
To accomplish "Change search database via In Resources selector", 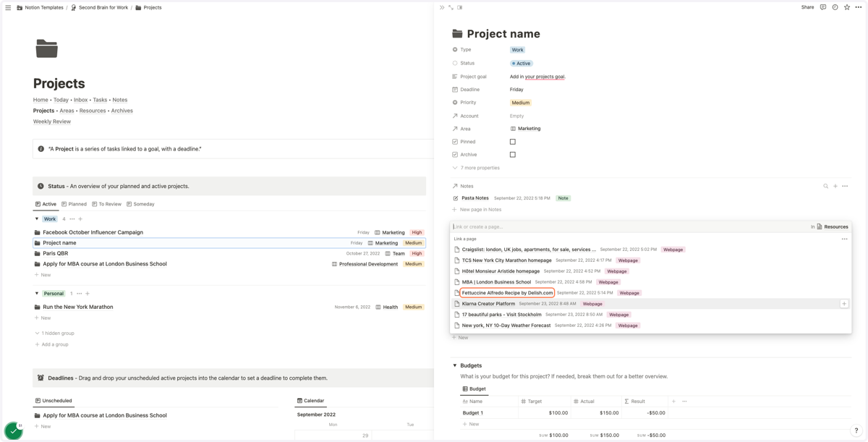I will (x=830, y=226).
